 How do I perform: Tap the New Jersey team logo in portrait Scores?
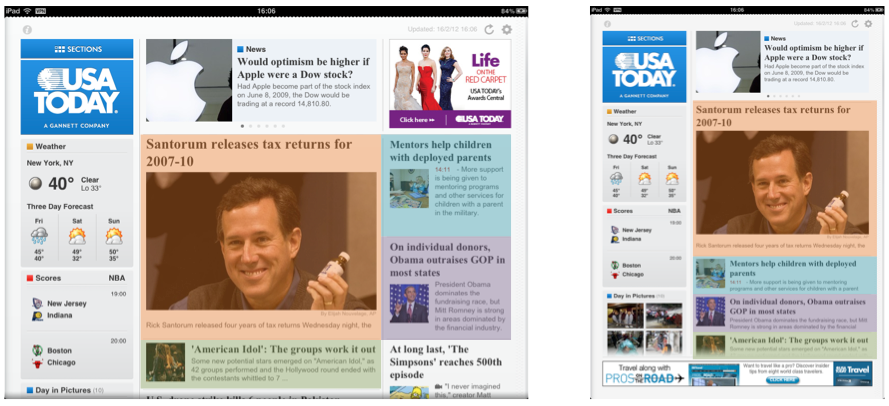coord(615,230)
